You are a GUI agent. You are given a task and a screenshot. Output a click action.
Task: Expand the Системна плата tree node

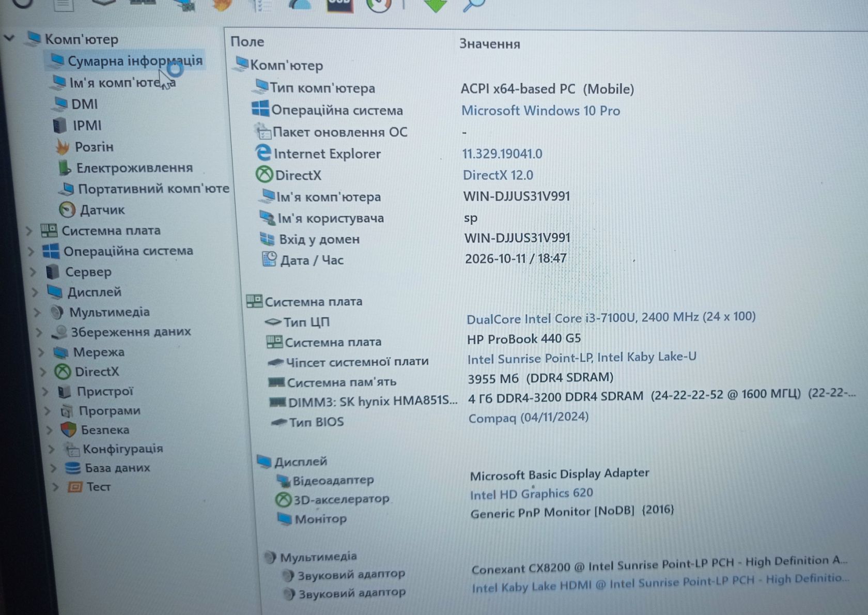point(29,230)
